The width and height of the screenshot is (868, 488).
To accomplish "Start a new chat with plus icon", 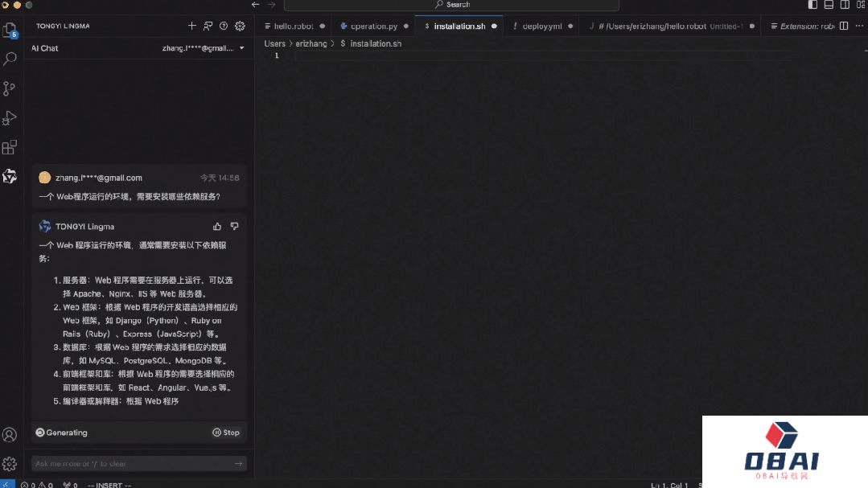I will [x=192, y=26].
